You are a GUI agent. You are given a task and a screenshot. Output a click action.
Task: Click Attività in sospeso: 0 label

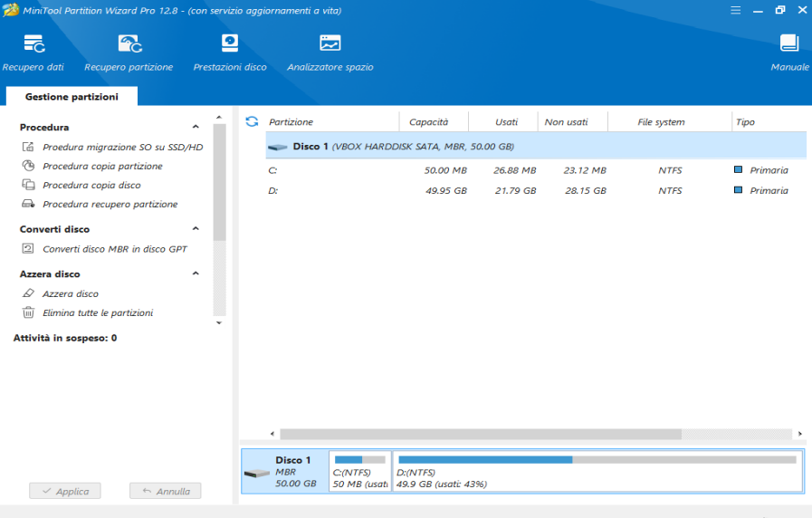65,338
